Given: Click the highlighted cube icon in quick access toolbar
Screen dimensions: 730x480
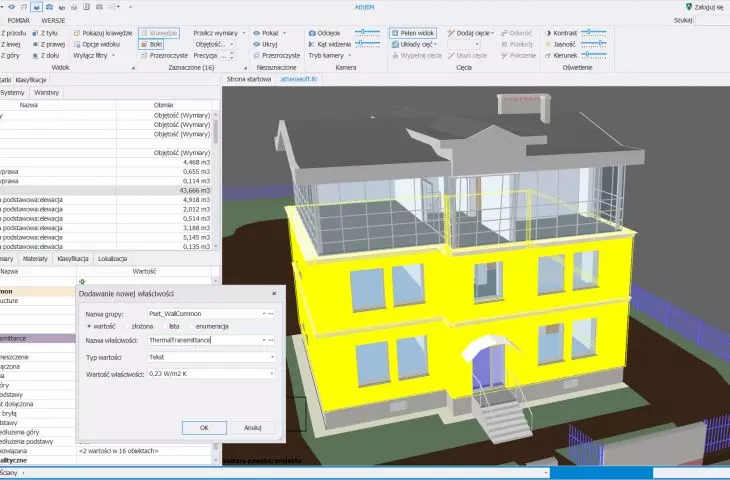Looking at the screenshot, I should click(x=36, y=7).
